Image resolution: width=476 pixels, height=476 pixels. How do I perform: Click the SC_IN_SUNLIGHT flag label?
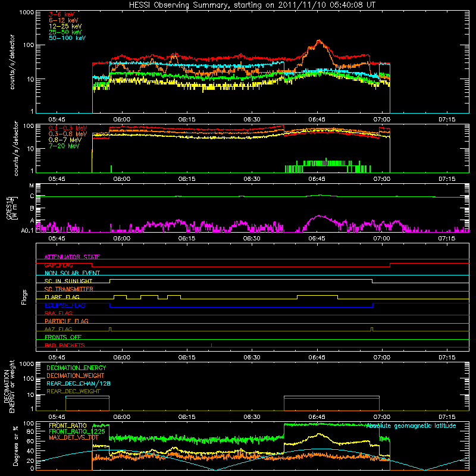click(68, 281)
